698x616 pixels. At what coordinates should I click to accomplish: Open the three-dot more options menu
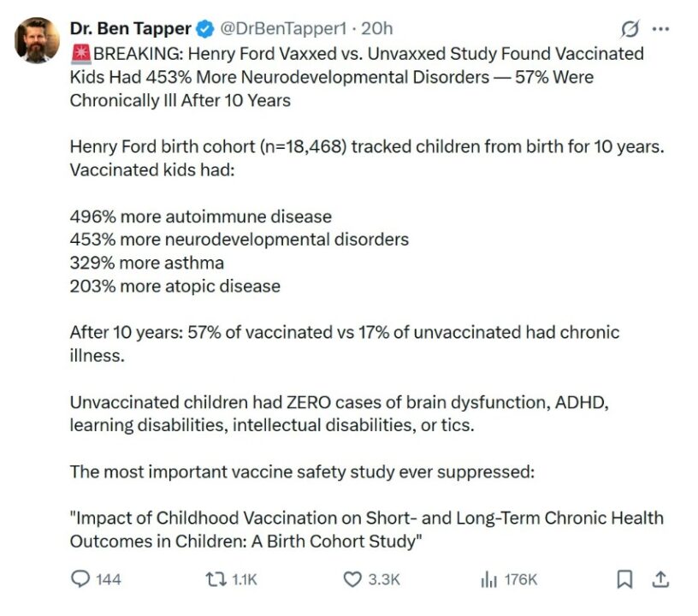pos(660,29)
